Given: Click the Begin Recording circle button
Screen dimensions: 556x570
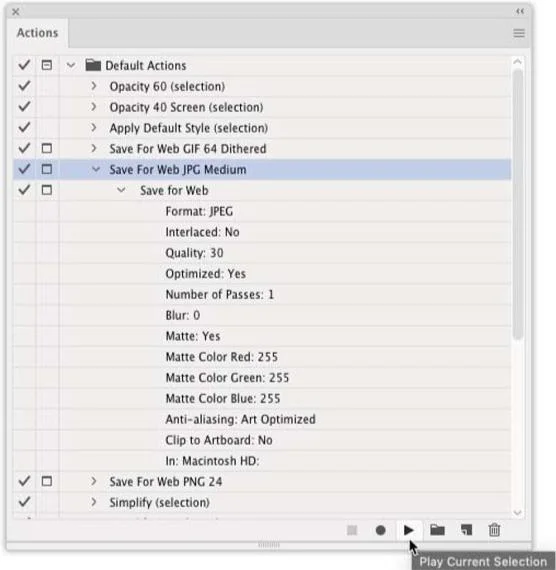Looking at the screenshot, I should pos(380,530).
